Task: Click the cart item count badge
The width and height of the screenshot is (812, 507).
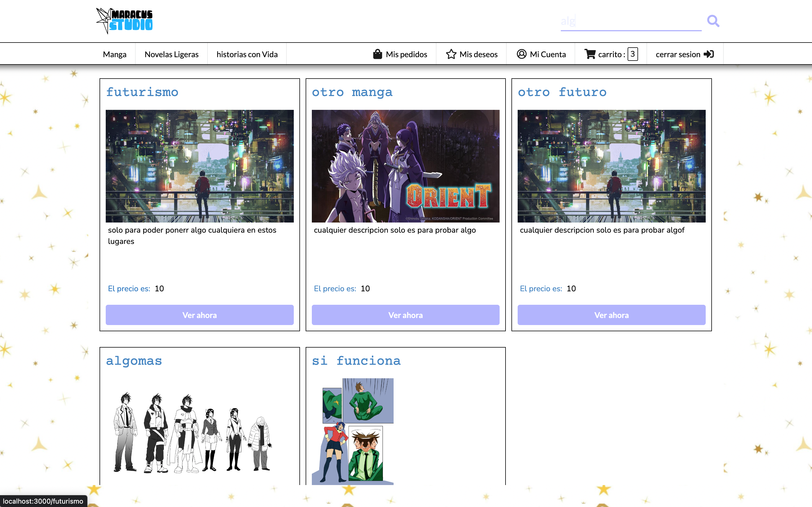Action: click(632, 54)
